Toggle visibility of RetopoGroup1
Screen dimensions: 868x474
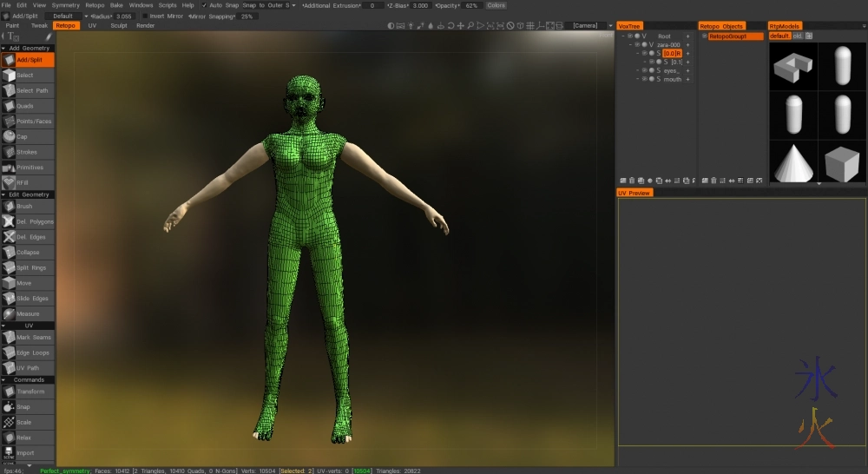click(704, 36)
